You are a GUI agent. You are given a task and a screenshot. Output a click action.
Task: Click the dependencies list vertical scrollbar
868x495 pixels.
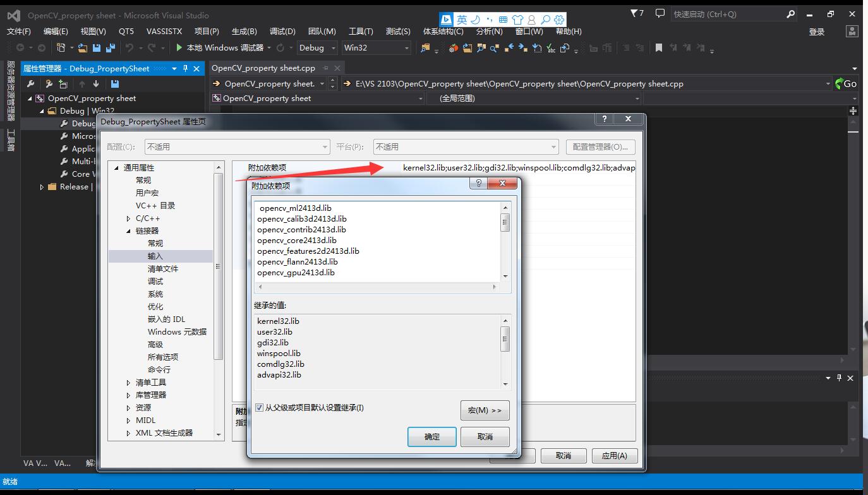point(505,241)
